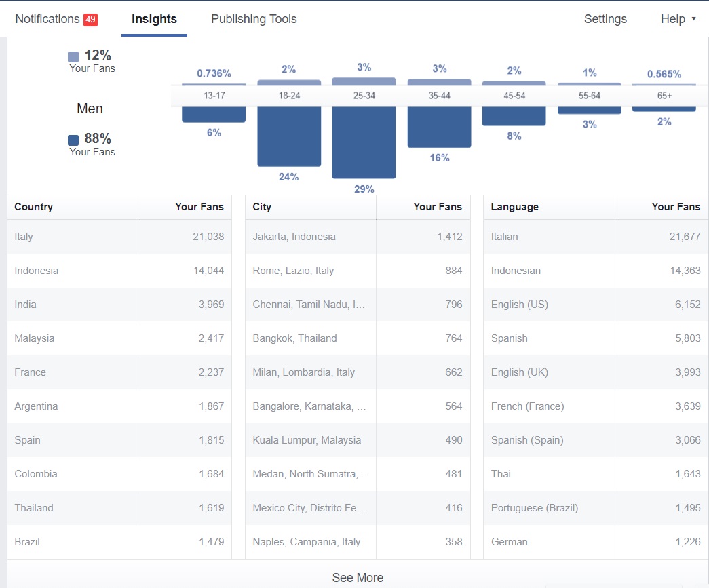Switch to Publishing Tools tab

254,19
